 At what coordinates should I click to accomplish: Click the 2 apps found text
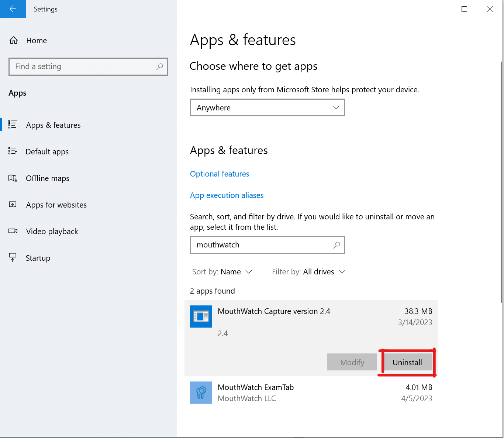(213, 291)
